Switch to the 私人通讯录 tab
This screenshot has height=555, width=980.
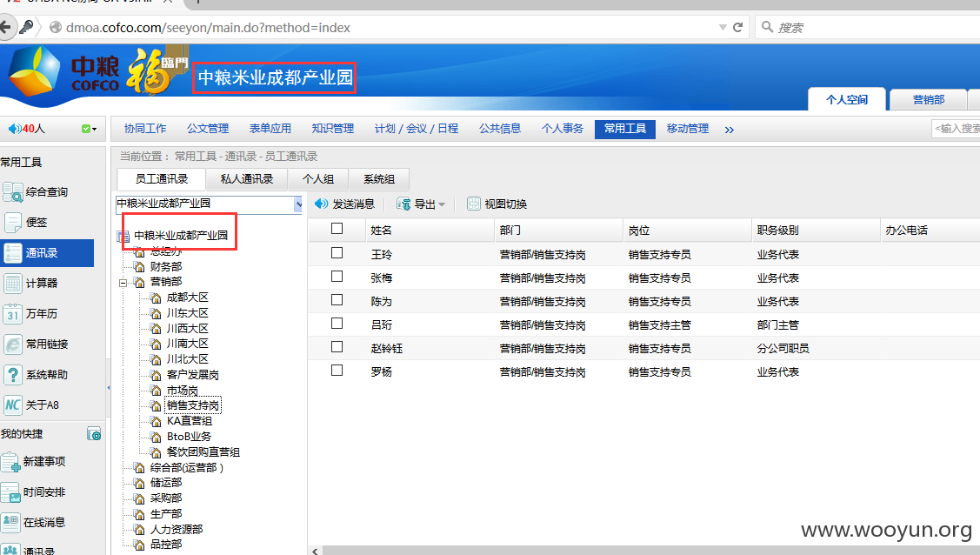pos(247,179)
